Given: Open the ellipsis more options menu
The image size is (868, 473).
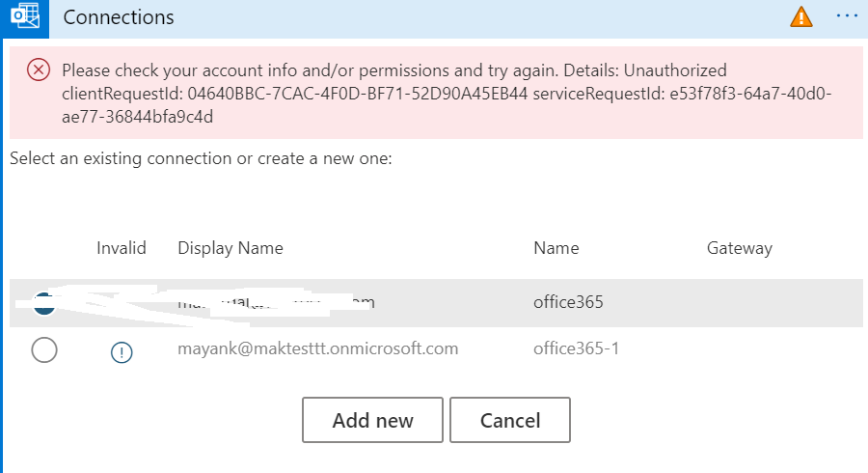Looking at the screenshot, I should click(x=847, y=16).
